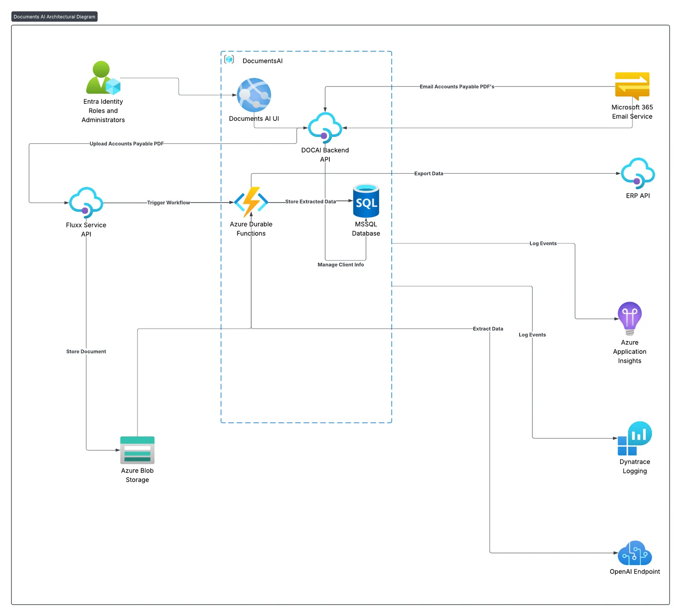Click the OpenAI Endpoint caption
This screenshot has height=616, width=681.
[x=635, y=572]
